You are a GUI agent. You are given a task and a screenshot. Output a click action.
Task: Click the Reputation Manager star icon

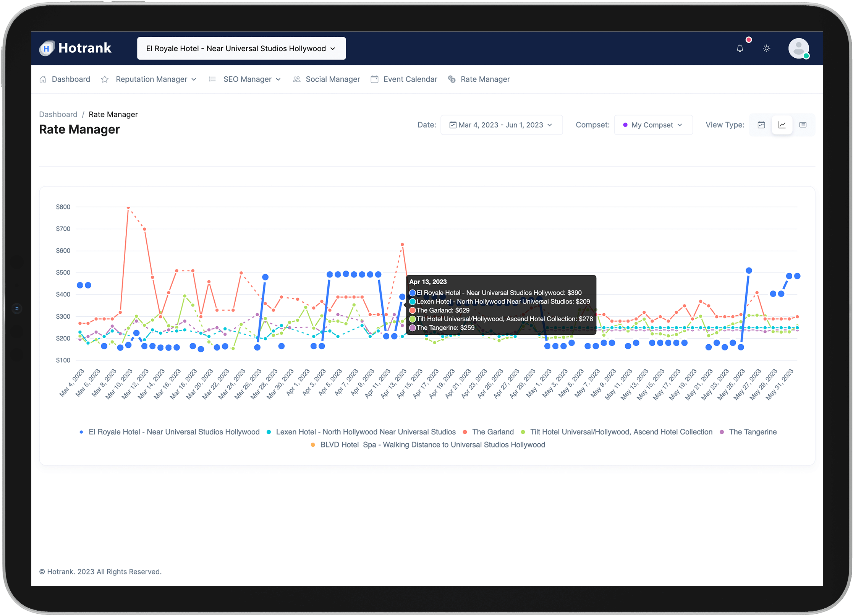coord(105,79)
